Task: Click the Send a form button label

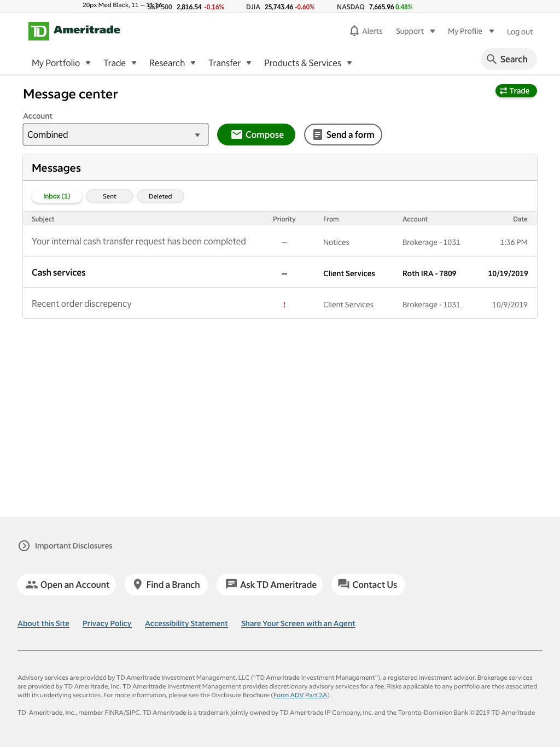Action: click(x=351, y=135)
